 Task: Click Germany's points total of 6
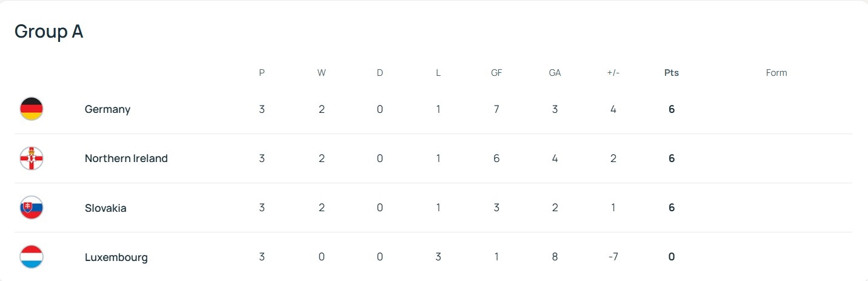click(x=672, y=109)
